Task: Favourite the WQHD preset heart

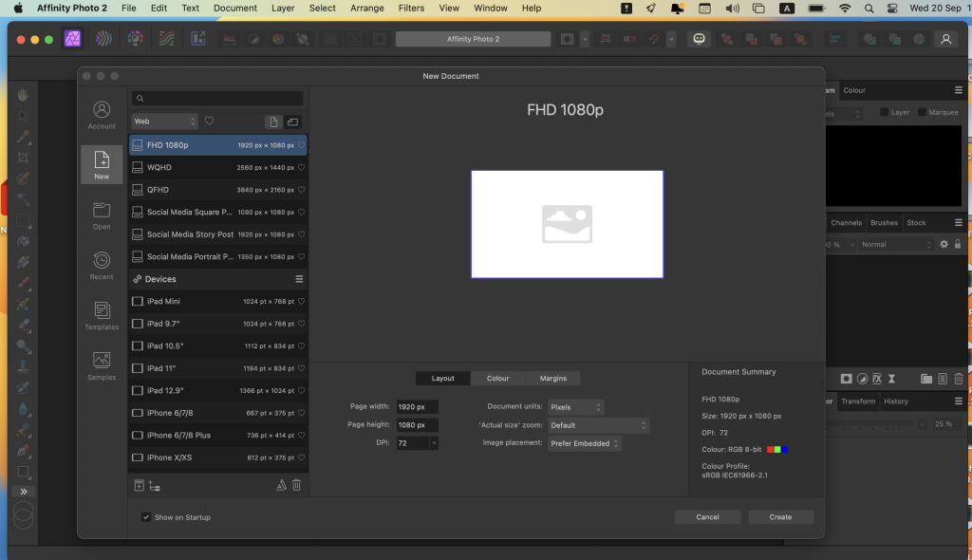Action: 301,167
